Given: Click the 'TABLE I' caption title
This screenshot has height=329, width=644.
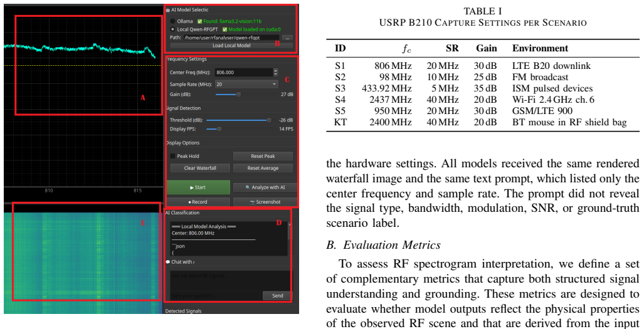Looking at the screenshot, I should (483, 11).
